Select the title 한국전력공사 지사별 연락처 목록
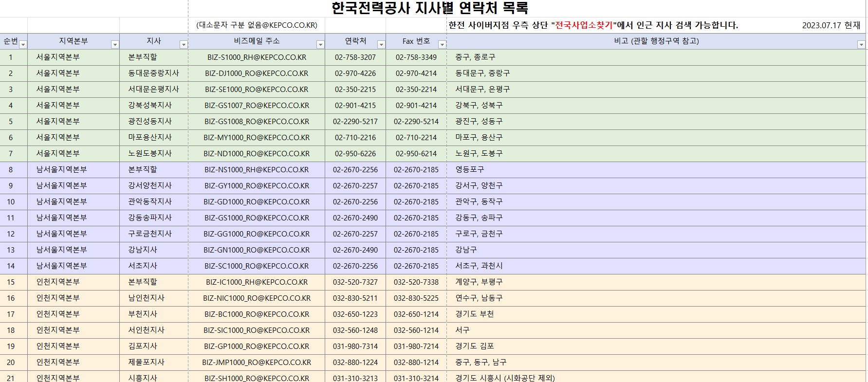868x382 pixels. 429,8
